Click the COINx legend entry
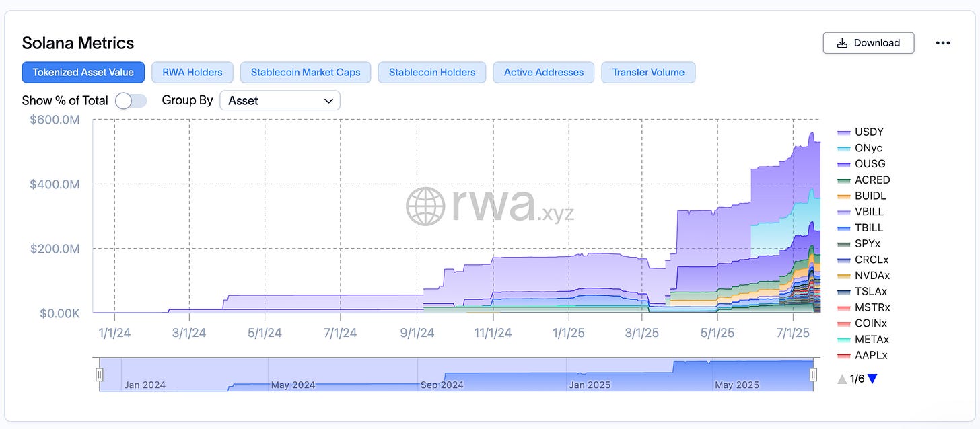The height and width of the screenshot is (429, 980). 864,323
